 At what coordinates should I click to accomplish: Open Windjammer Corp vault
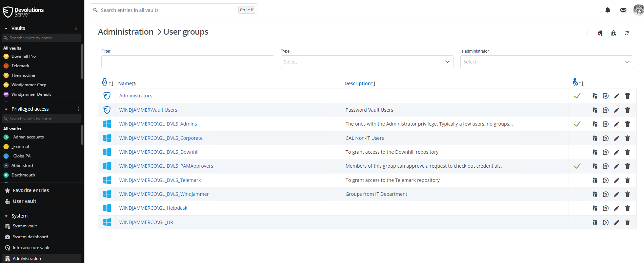coord(29,85)
